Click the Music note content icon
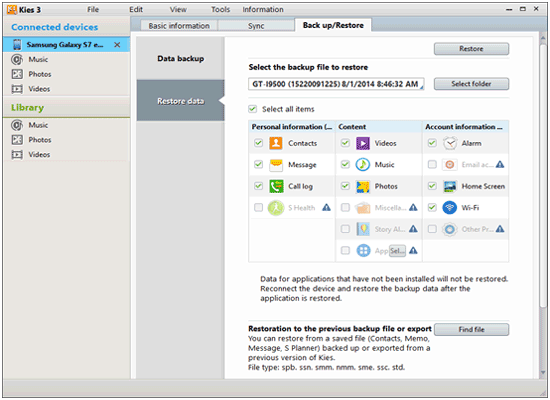This screenshot has height=400, width=550. pyautogui.click(x=363, y=165)
